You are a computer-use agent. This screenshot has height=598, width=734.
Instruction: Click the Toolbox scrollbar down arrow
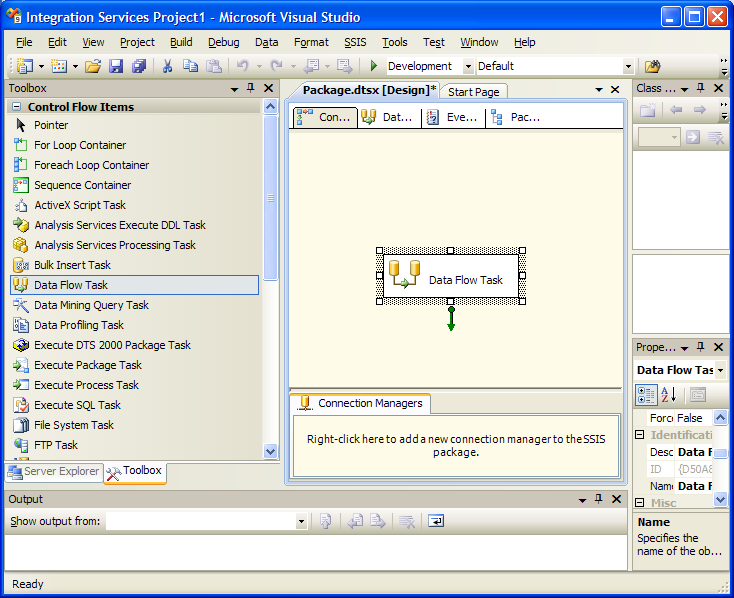(x=270, y=451)
